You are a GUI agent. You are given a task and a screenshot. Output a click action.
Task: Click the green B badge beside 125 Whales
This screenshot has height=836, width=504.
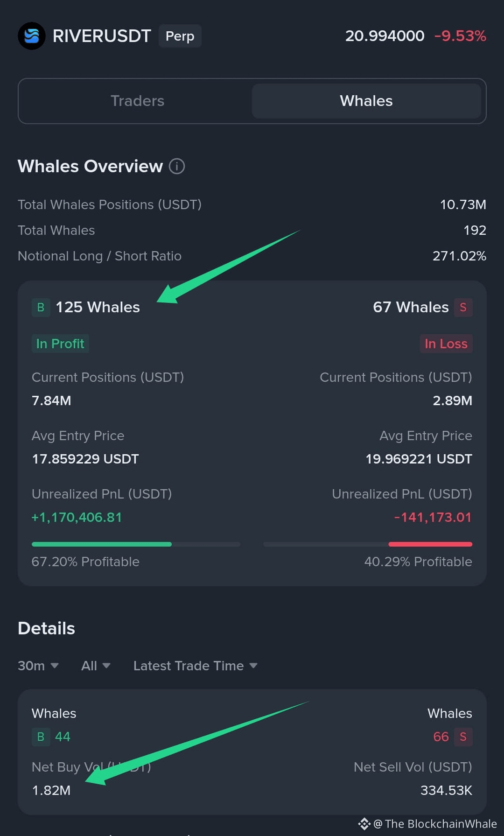[x=41, y=307]
